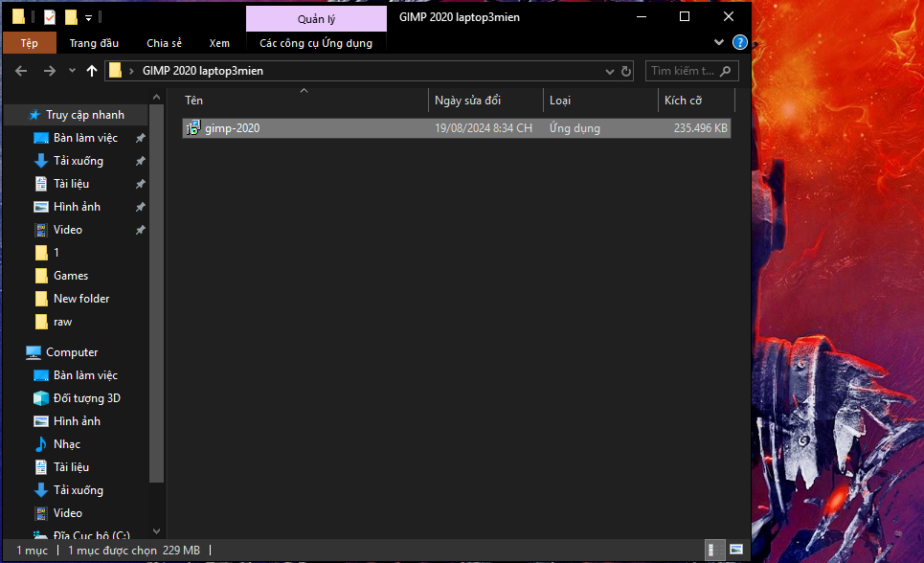Open the Chia sẻ ribbon tab
924x563 pixels.
tap(164, 43)
